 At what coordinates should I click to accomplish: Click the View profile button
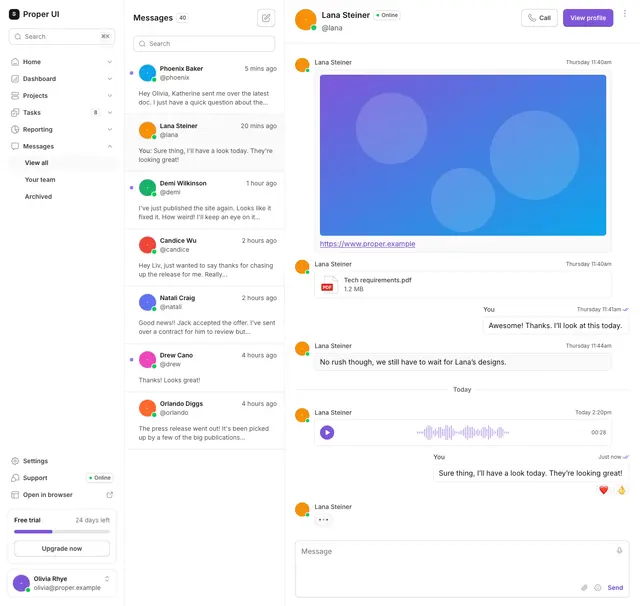click(x=588, y=18)
